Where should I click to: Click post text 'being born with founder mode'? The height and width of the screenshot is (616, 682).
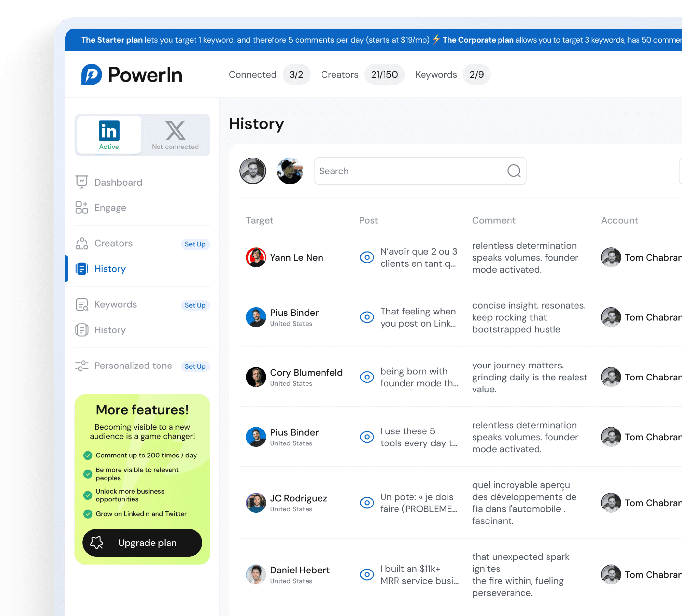[x=419, y=377]
